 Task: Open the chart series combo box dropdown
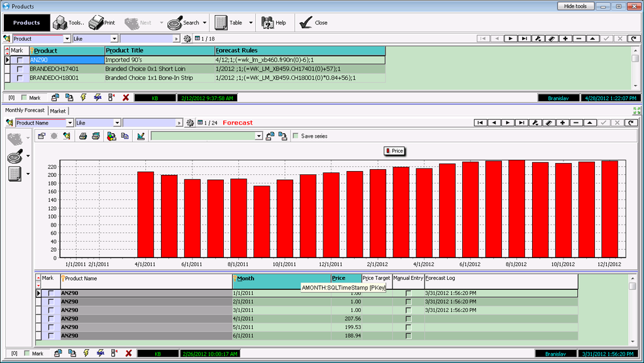(258, 136)
